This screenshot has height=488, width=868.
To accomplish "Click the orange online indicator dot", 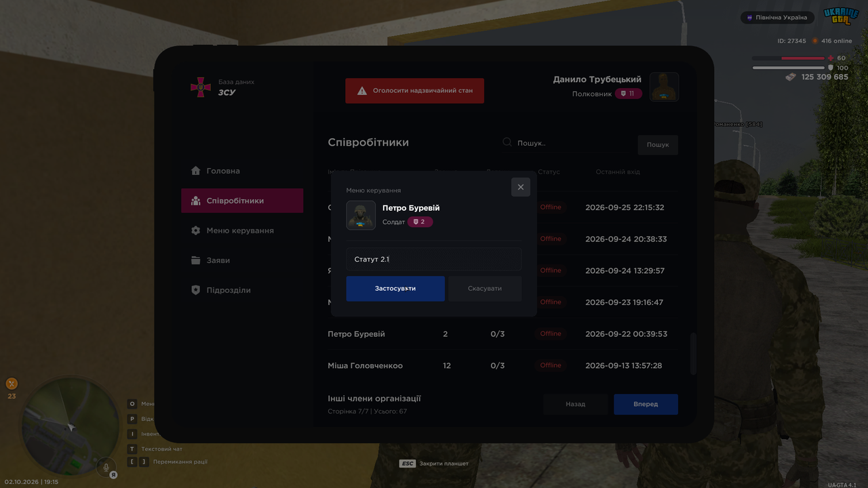I will point(815,41).
